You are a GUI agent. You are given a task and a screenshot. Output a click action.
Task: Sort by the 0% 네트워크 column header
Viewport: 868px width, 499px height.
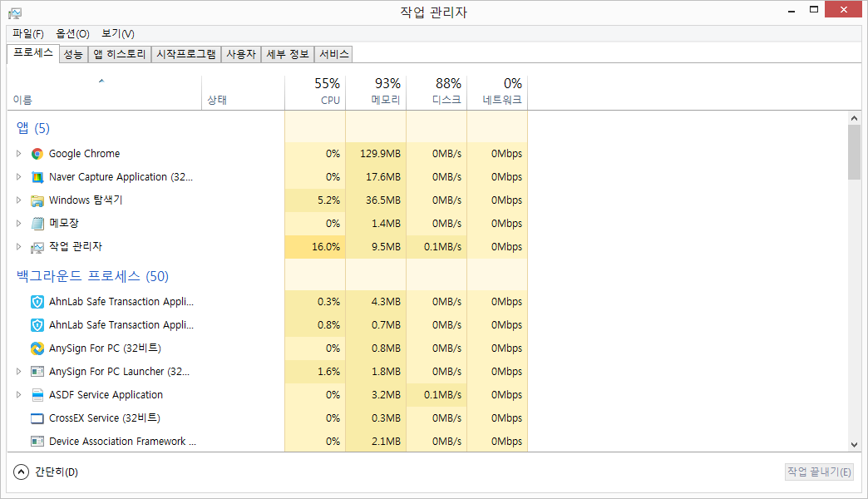tap(497, 93)
